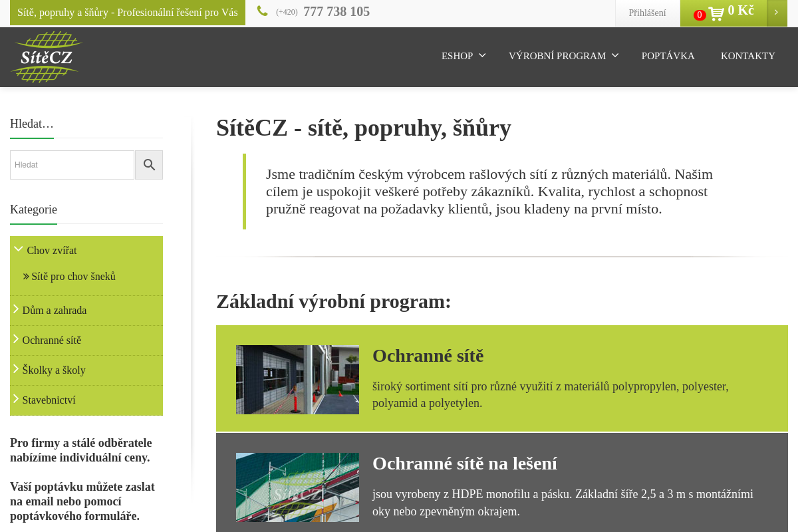Screen dimensions: 798x532
Task: Click the Hledat search input field
Action: click(72, 165)
